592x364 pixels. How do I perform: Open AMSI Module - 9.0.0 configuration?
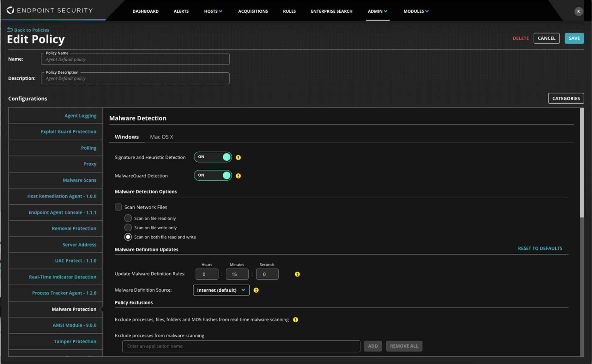[56, 325]
